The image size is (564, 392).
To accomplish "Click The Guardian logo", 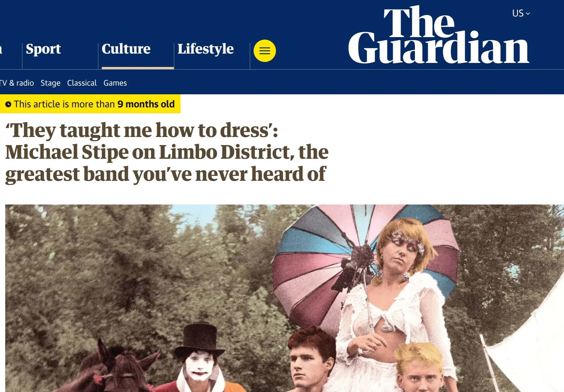I will (x=439, y=35).
